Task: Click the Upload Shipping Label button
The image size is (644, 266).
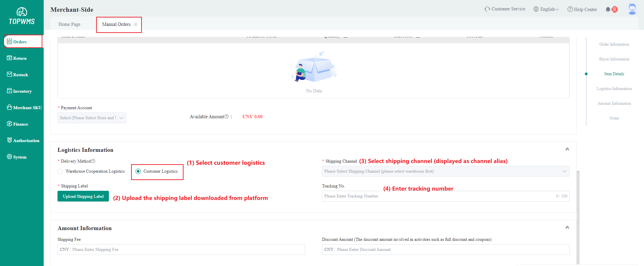Action: tap(83, 196)
